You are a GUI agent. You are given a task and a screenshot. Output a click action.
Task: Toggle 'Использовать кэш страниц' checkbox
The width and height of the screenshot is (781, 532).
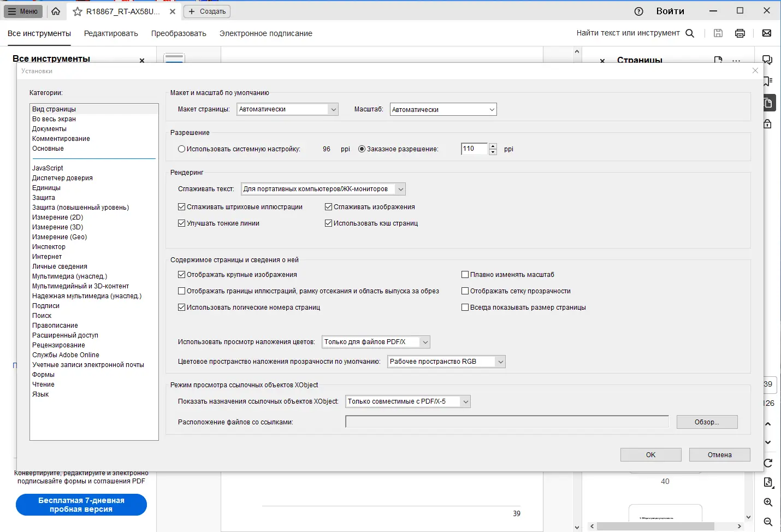328,223
